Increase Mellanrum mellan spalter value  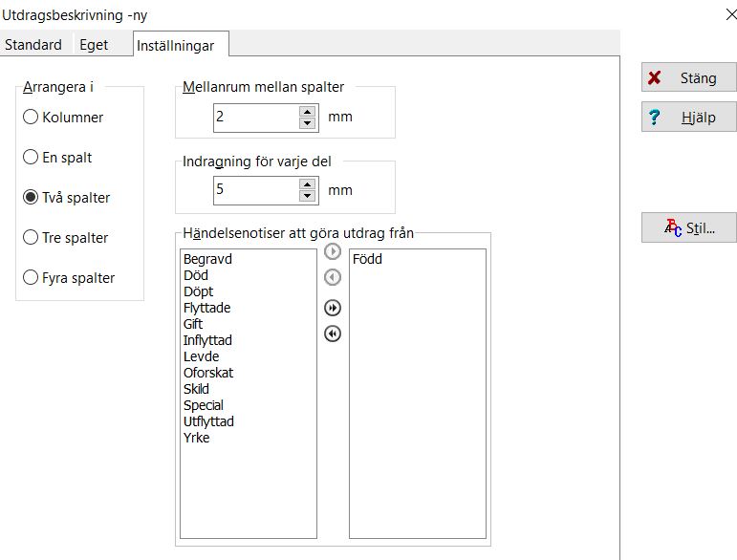pos(307,111)
